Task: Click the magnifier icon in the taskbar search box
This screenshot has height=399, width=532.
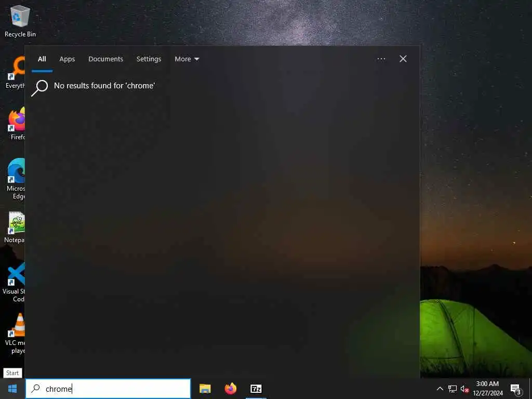Action: click(x=36, y=389)
